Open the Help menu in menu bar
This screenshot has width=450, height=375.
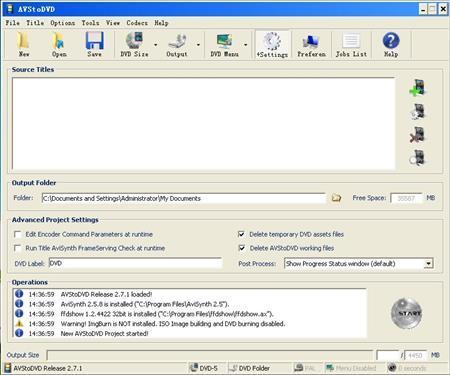point(161,23)
